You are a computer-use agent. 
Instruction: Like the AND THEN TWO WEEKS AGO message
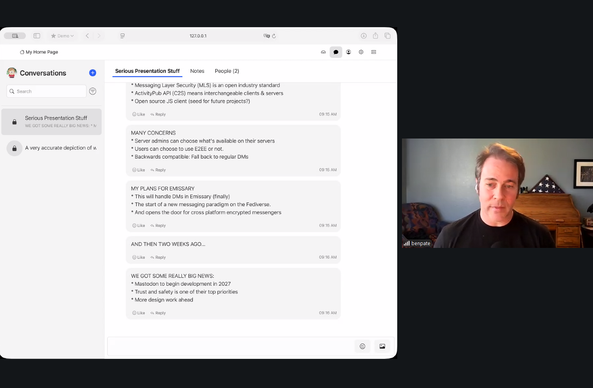pyautogui.click(x=139, y=257)
